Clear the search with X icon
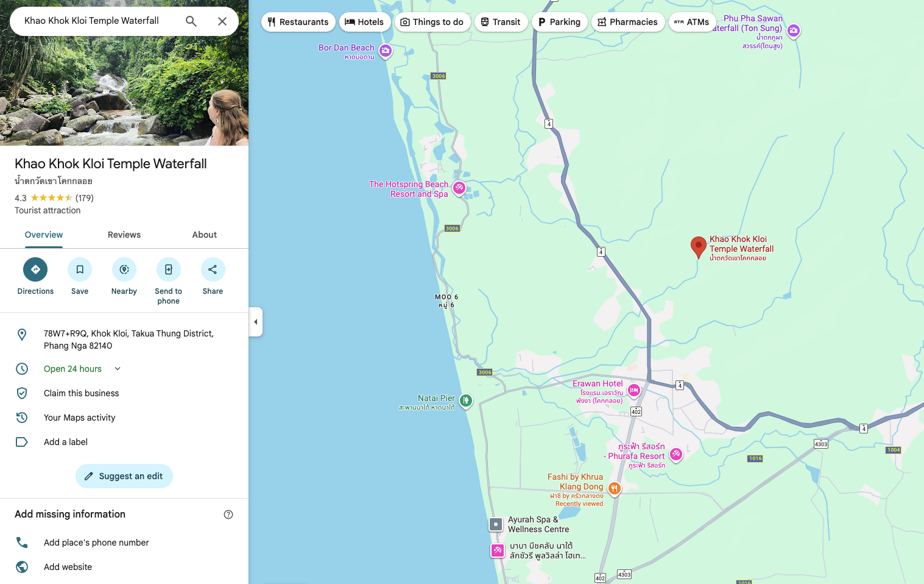 [222, 21]
